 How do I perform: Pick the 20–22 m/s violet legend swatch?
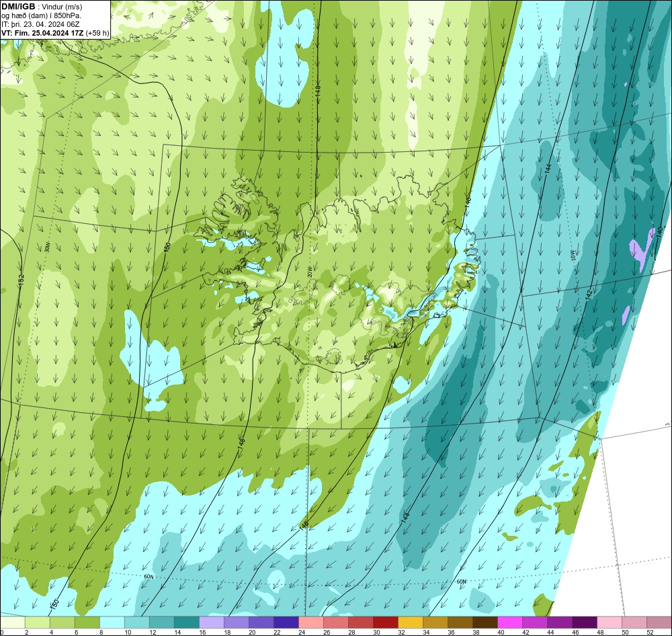pos(261,623)
